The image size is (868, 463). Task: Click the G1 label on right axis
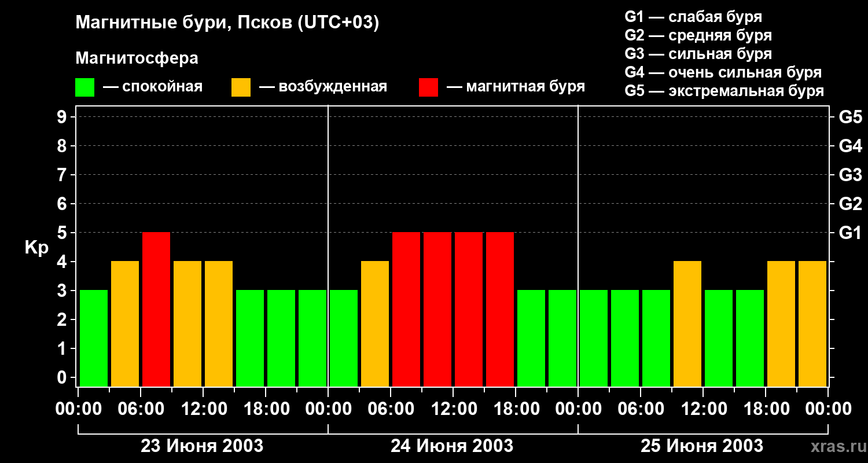[x=850, y=233]
